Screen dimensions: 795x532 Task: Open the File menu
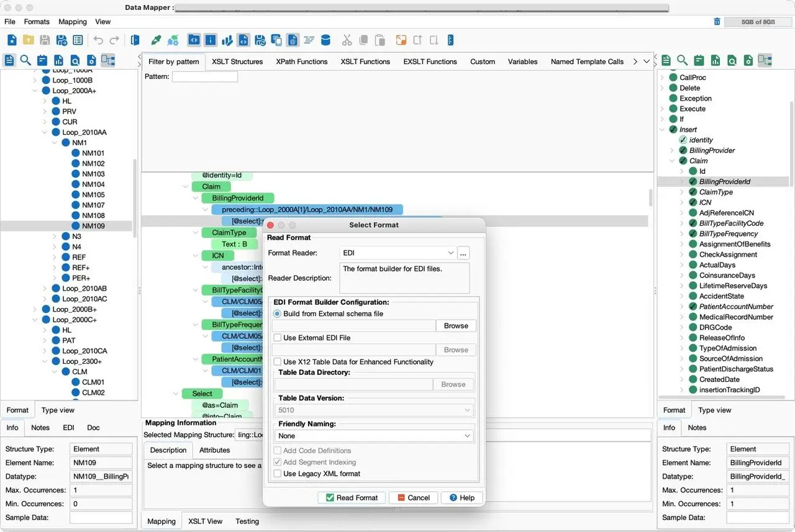[10, 22]
